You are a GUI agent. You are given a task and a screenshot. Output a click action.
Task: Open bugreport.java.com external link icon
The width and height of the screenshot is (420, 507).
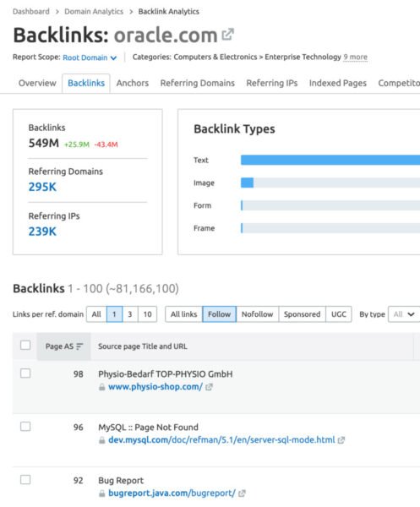[242, 493]
